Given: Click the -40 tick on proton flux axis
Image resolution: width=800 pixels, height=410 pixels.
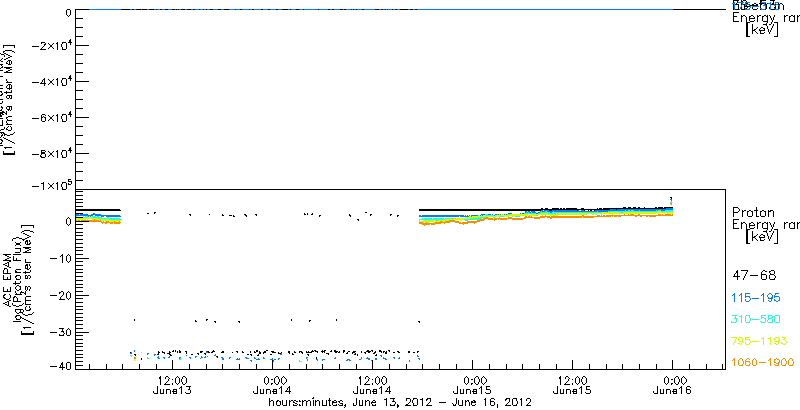Looking at the screenshot, I should (x=60, y=365).
